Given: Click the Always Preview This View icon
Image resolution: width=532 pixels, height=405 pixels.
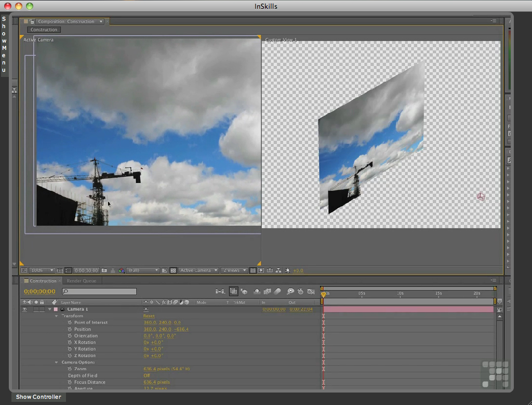Looking at the screenshot, I should tap(24, 270).
